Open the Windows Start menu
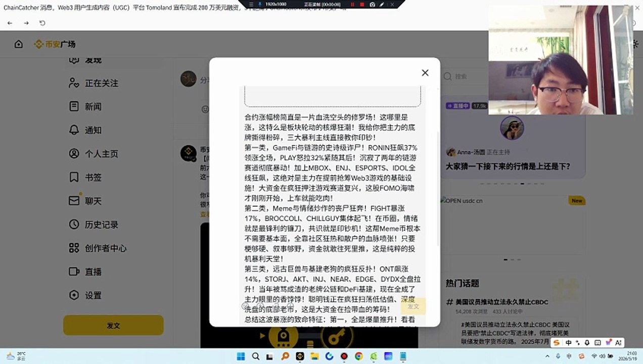 (x=241, y=356)
